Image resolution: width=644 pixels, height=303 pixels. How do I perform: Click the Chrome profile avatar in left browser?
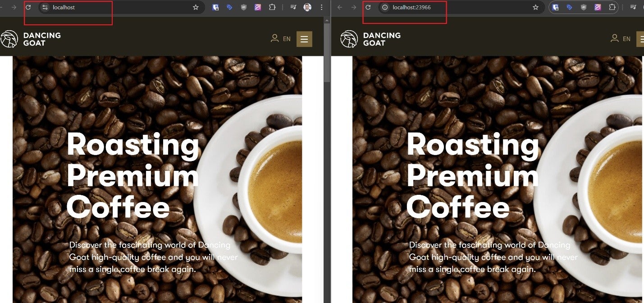(307, 7)
